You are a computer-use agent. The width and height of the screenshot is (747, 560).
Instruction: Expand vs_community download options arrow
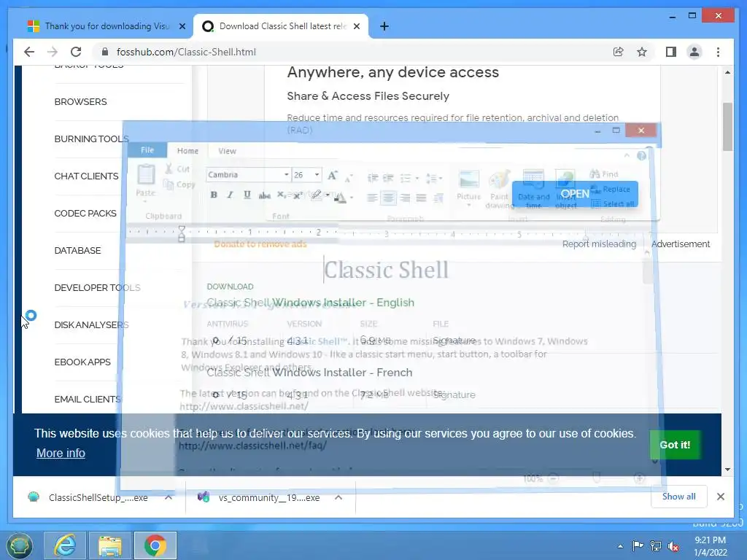coord(338,497)
